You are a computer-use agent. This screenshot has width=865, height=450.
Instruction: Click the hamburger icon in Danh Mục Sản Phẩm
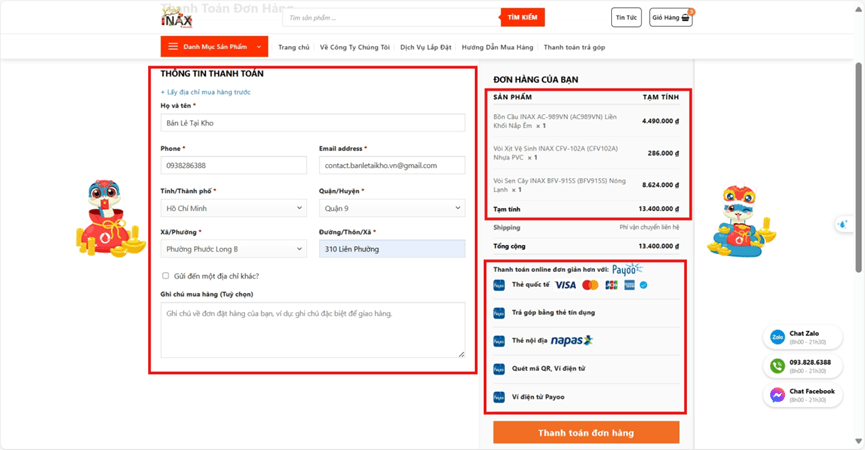173,47
